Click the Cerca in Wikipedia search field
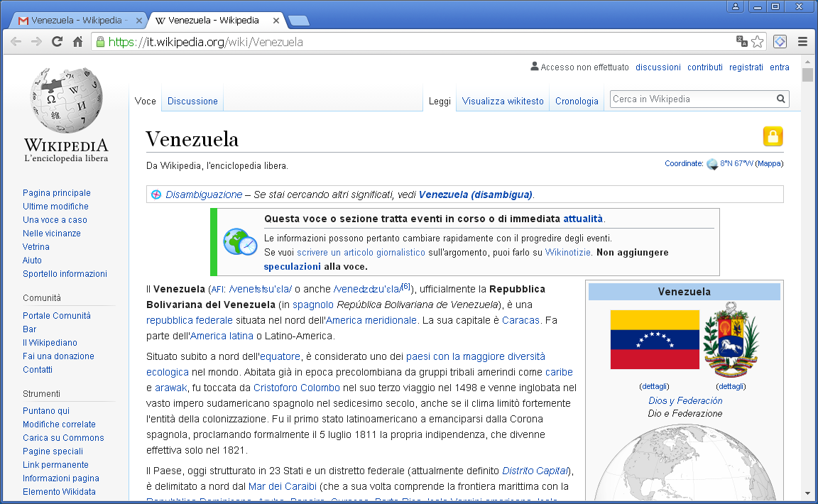This screenshot has height=504, width=818. (x=692, y=99)
